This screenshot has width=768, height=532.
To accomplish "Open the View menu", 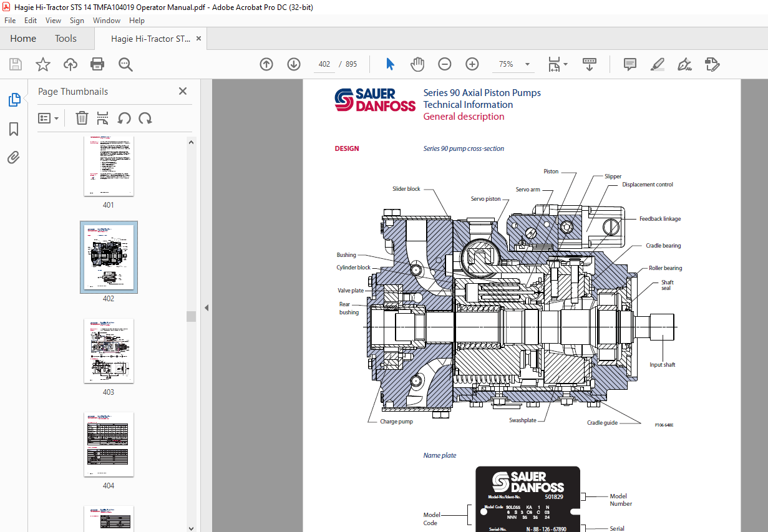I will point(53,21).
